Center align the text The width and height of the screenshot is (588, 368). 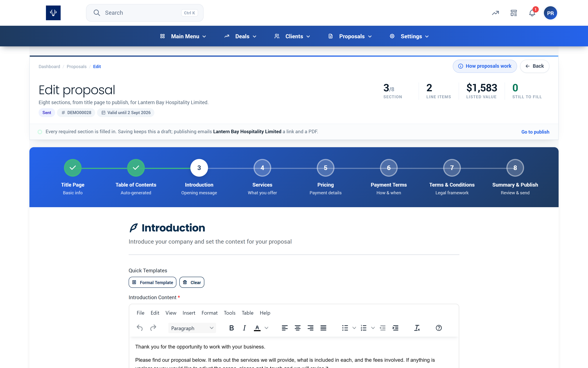coord(298,328)
